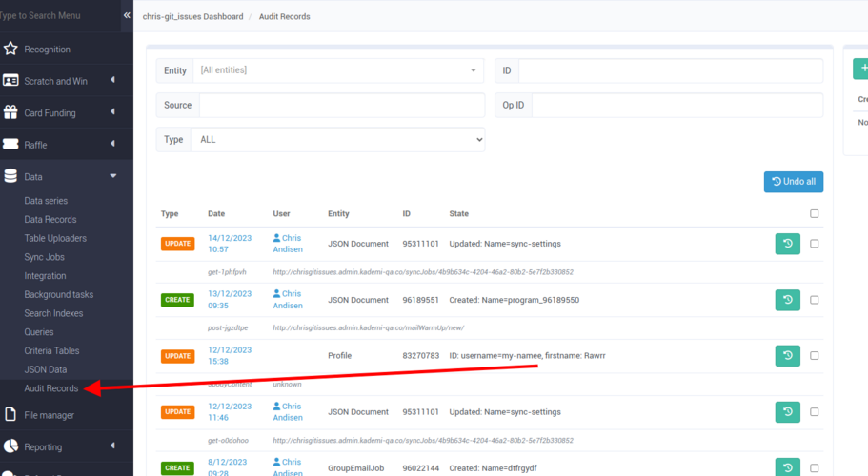Click into the Source filter field
Viewport: 868px width, 476px height.
341,105
